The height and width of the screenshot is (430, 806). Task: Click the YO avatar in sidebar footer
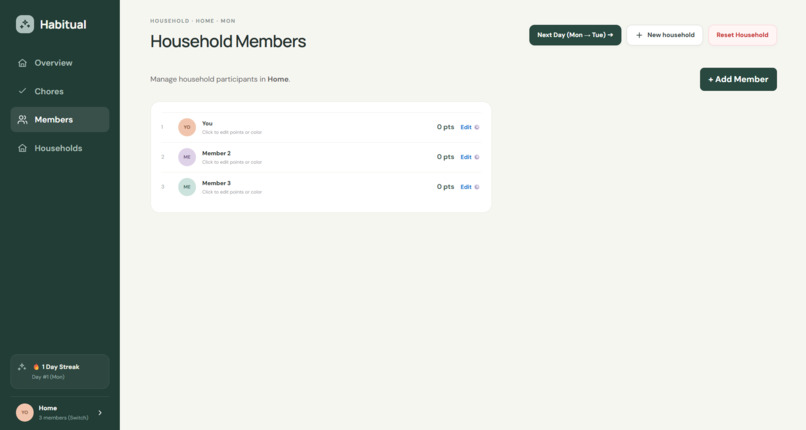tap(25, 412)
